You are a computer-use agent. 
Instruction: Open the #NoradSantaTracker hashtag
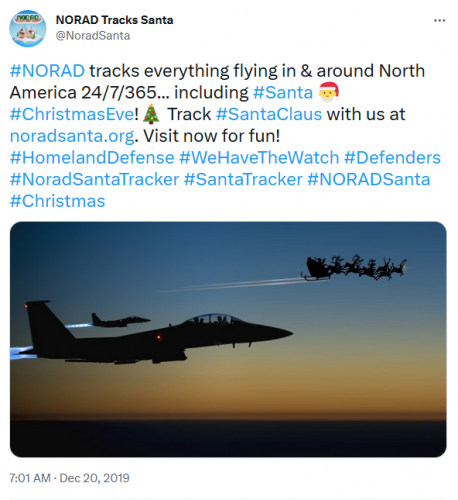tap(95, 179)
